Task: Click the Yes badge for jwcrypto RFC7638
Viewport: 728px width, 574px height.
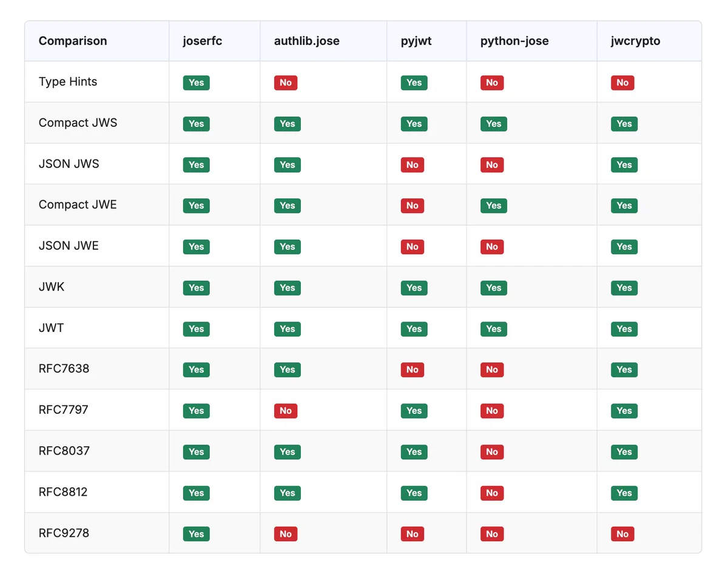Action: click(x=624, y=370)
